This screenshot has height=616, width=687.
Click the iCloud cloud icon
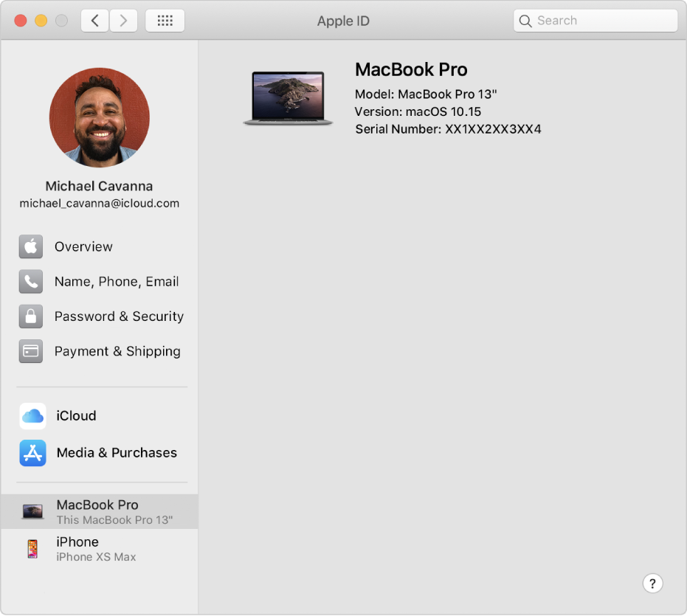tap(33, 416)
